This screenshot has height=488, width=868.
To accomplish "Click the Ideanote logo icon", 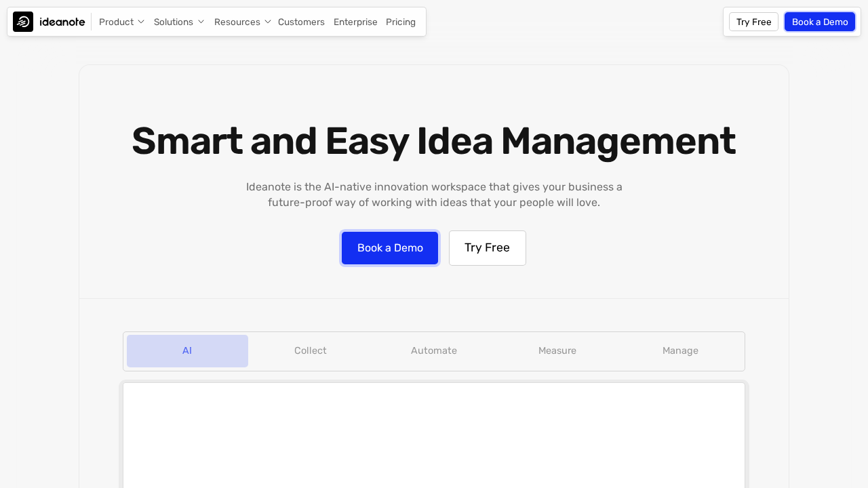I will pyautogui.click(x=23, y=22).
